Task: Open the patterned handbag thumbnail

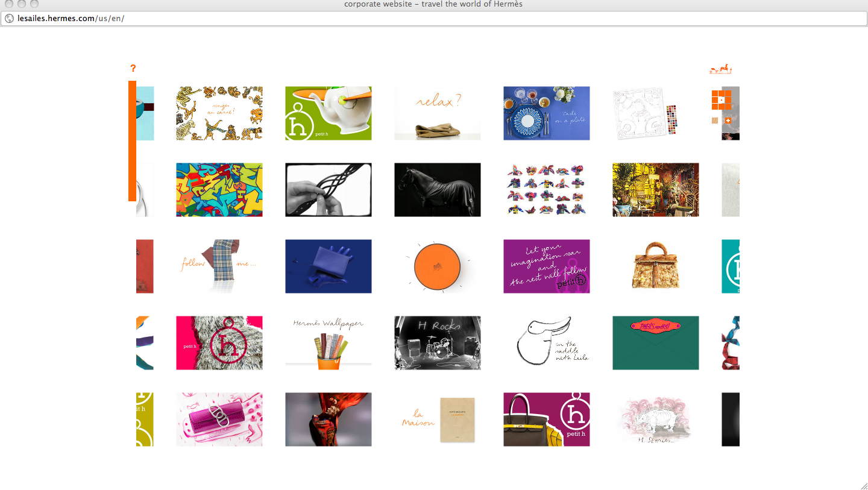Action: [x=656, y=266]
